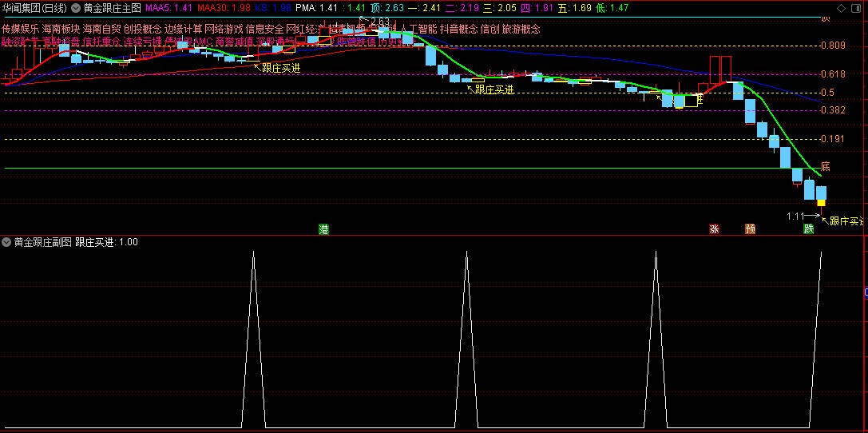Click the 四: 1.91 value
This screenshot has height=433, width=868.
click(537, 8)
